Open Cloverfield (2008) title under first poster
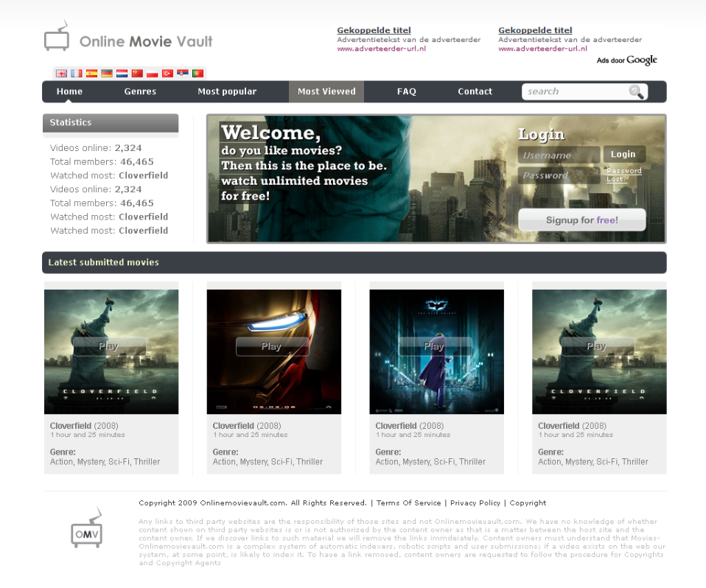 pyautogui.click(x=84, y=425)
